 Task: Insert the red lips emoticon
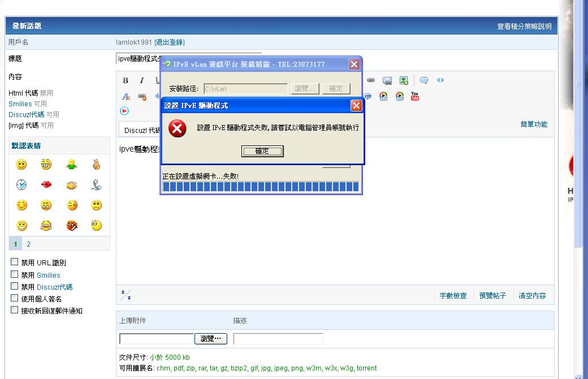pyautogui.click(x=46, y=184)
